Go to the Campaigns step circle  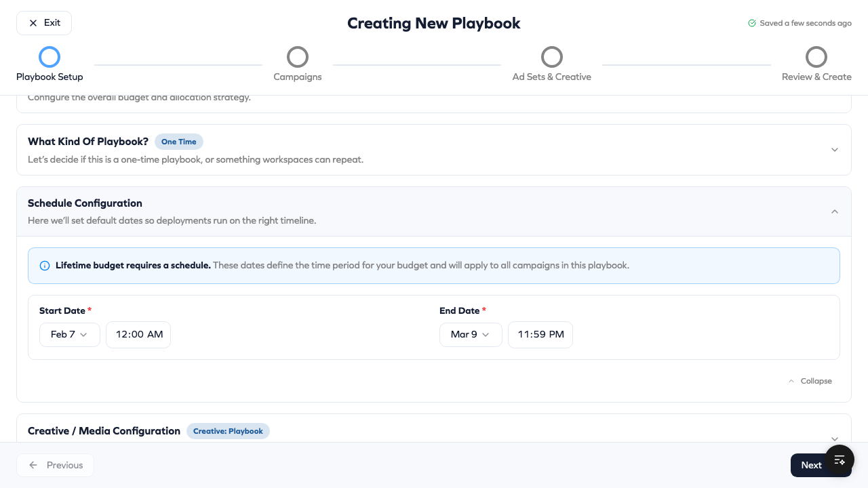coord(298,57)
